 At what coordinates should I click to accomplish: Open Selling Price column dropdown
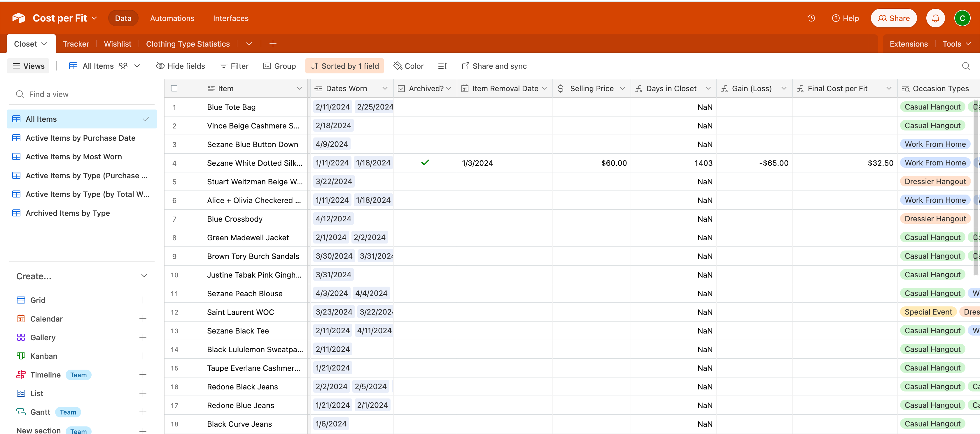pos(622,89)
